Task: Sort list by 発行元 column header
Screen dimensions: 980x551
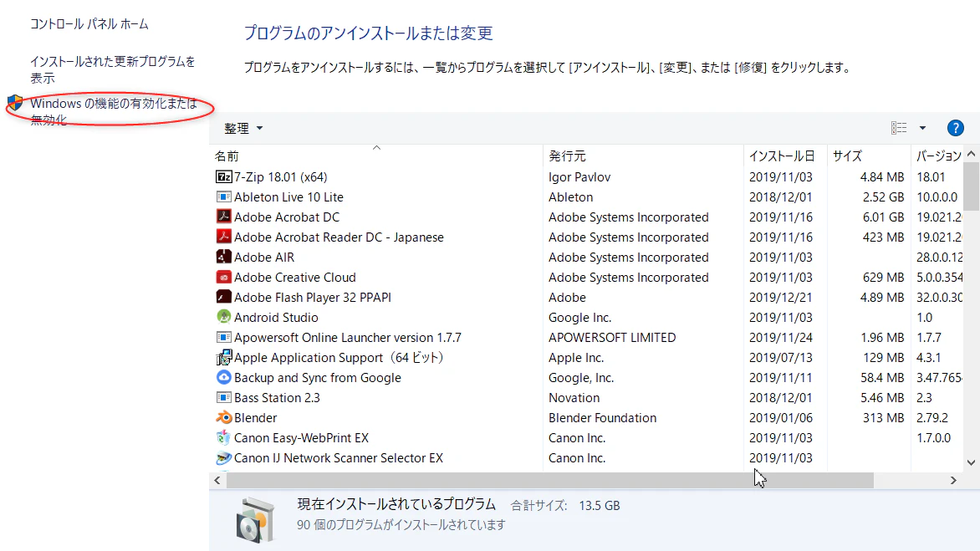Action: 643,156
